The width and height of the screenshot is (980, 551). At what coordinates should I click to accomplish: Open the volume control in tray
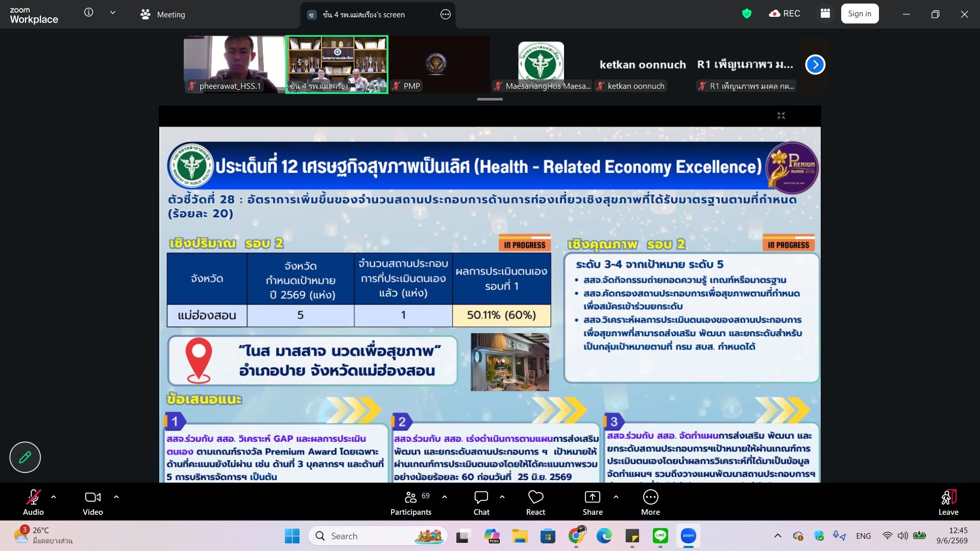click(903, 536)
